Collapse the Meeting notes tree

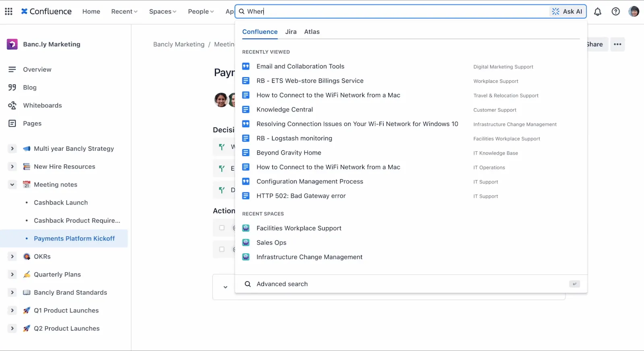click(12, 185)
